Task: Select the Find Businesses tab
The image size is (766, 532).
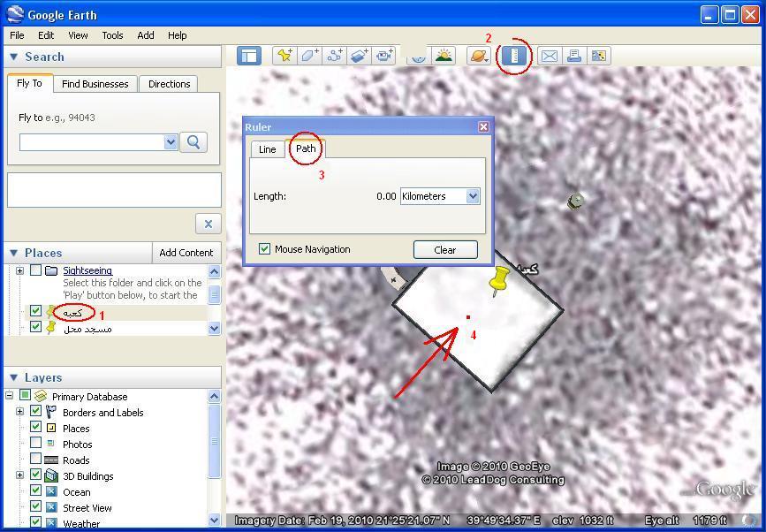Action: tap(95, 84)
